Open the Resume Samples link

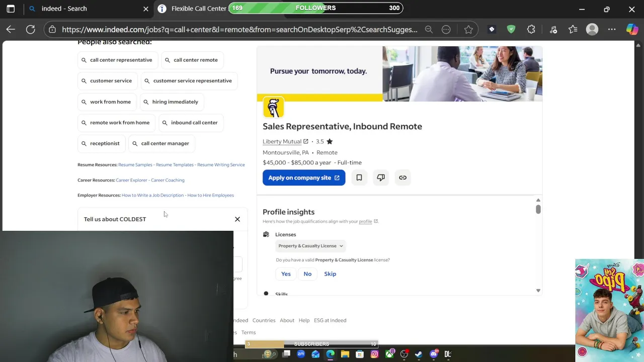point(135,165)
